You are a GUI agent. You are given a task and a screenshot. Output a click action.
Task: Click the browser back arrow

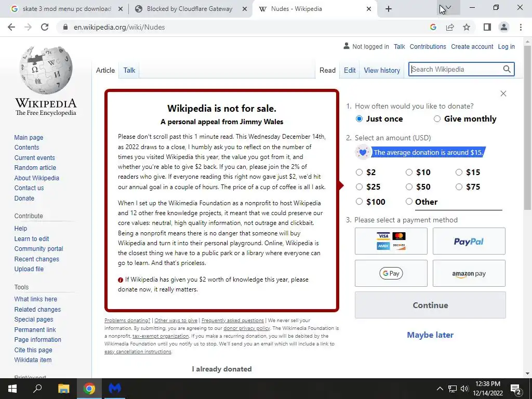pyautogui.click(x=11, y=27)
